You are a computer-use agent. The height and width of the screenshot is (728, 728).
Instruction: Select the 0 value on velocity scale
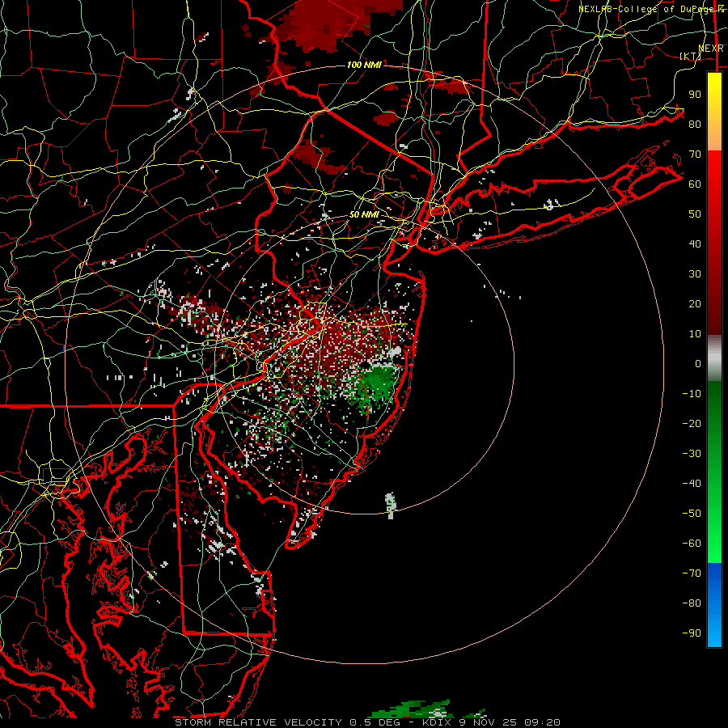(698, 363)
